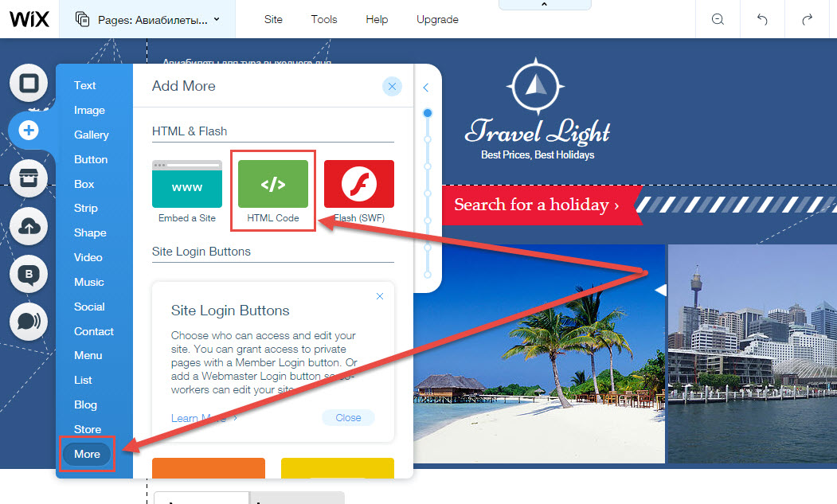This screenshot has width=837, height=504.
Task: Open the Tools menu
Action: 324,20
